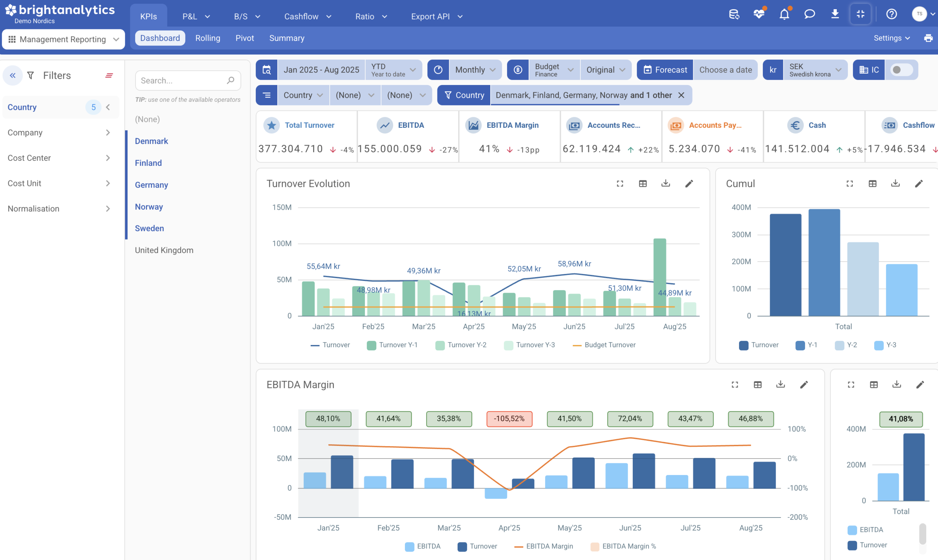Open the Management Reporting selector
Viewport: 938px width, 560px height.
click(63, 39)
